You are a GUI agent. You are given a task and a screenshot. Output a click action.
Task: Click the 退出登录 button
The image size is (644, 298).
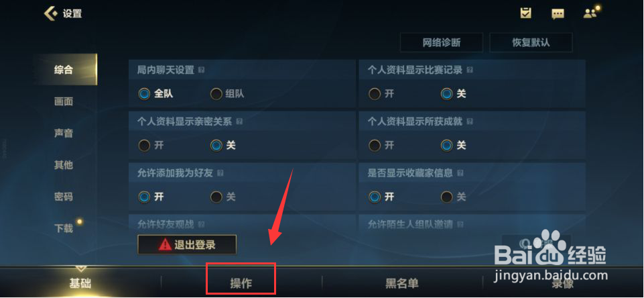click(x=187, y=245)
